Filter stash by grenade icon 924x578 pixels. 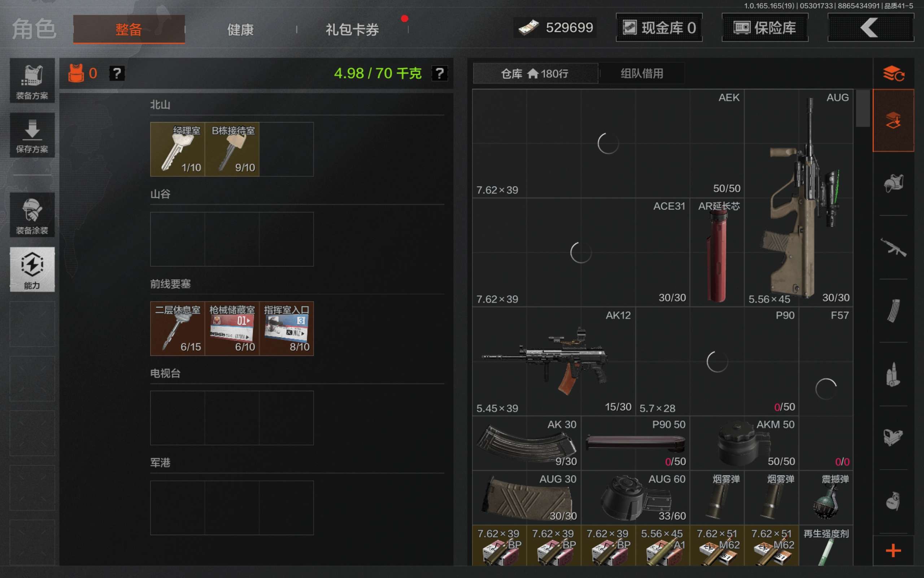coord(893,501)
